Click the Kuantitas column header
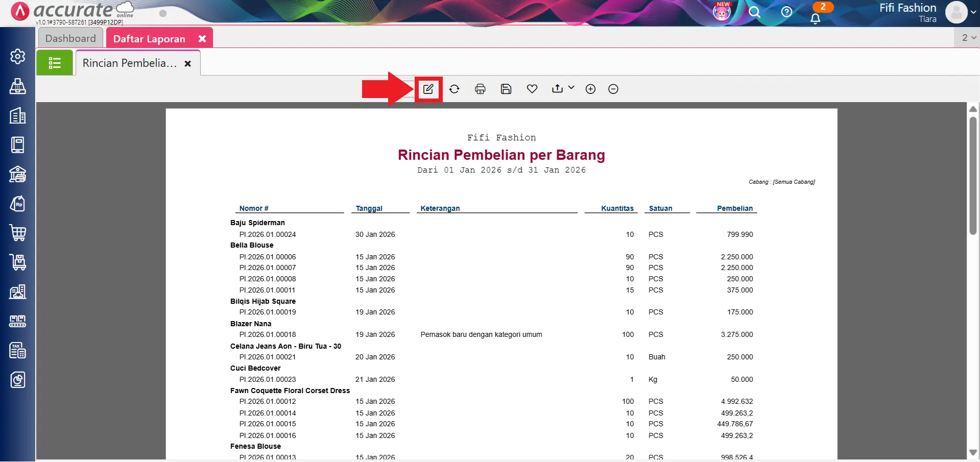980x462 pixels. pos(617,208)
